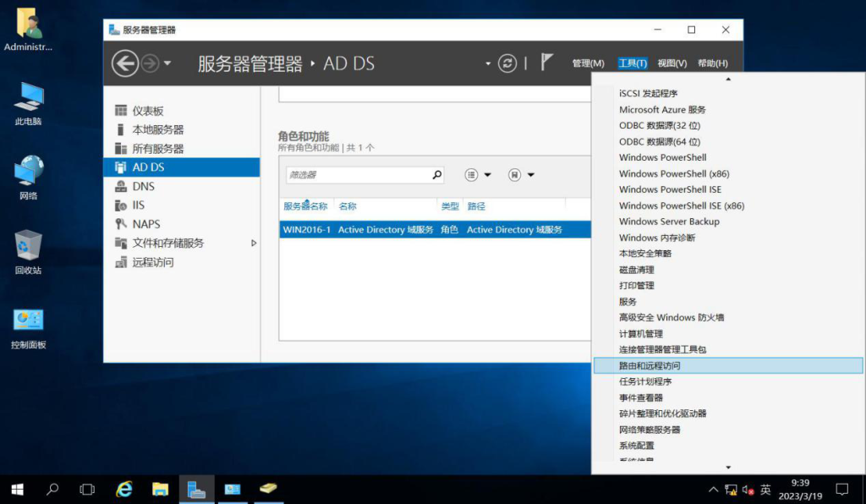
Task: Select 所有服务器 in the sidebar
Action: [x=182, y=149]
